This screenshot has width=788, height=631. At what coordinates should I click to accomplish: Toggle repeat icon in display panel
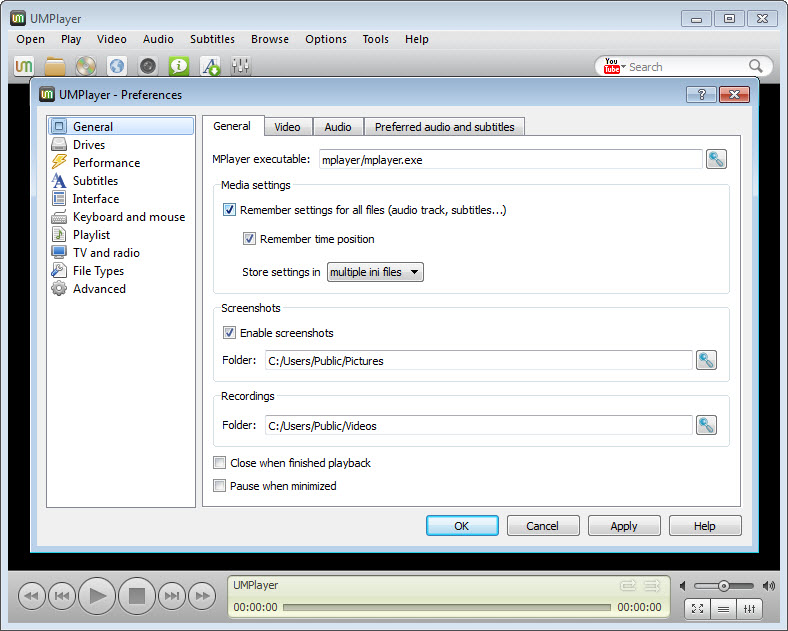point(628,585)
